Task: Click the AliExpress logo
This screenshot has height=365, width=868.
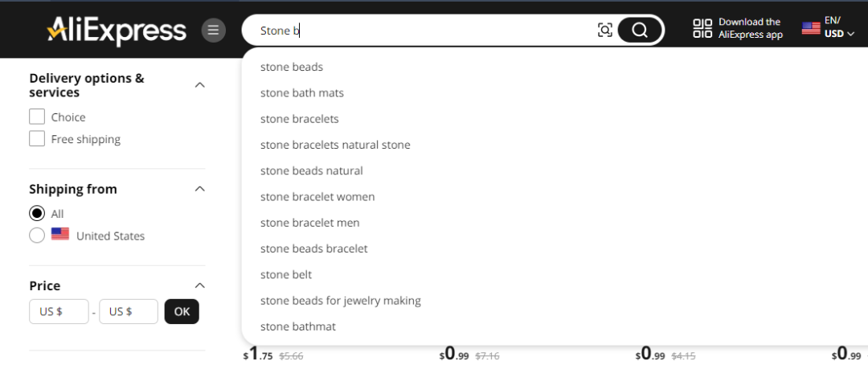Action: click(117, 31)
